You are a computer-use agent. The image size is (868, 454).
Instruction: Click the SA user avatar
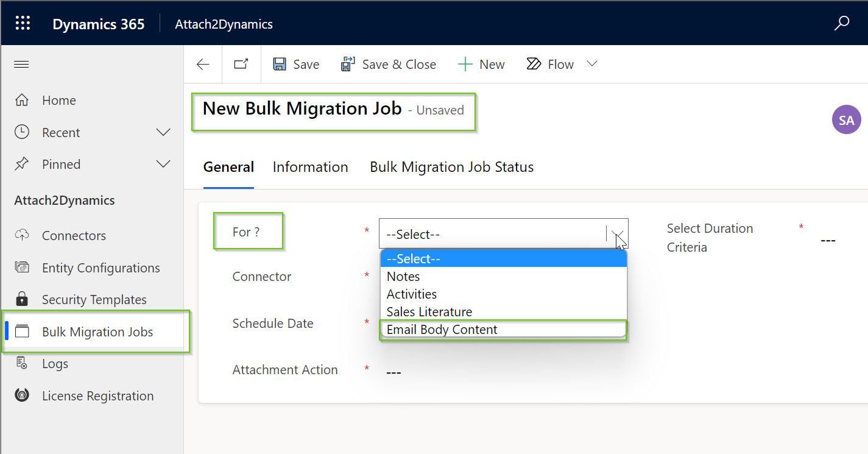click(846, 119)
